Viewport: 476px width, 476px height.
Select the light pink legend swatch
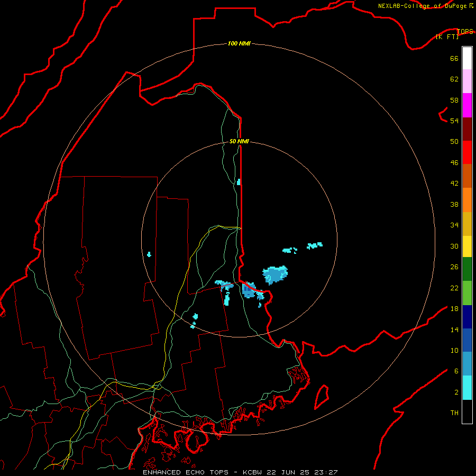[x=467, y=81]
